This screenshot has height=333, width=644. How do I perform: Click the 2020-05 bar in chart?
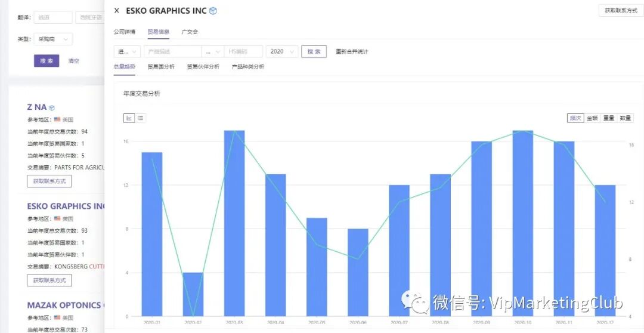(x=317, y=267)
